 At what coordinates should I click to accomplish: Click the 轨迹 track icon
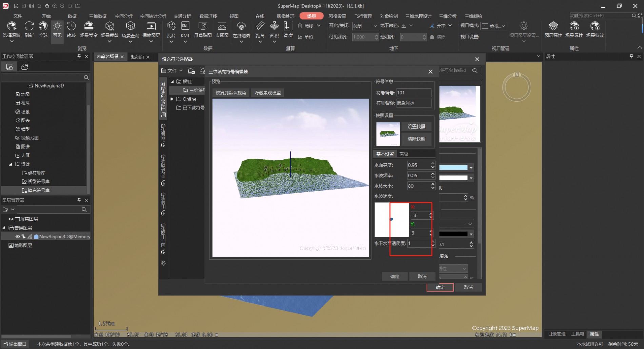point(71,26)
